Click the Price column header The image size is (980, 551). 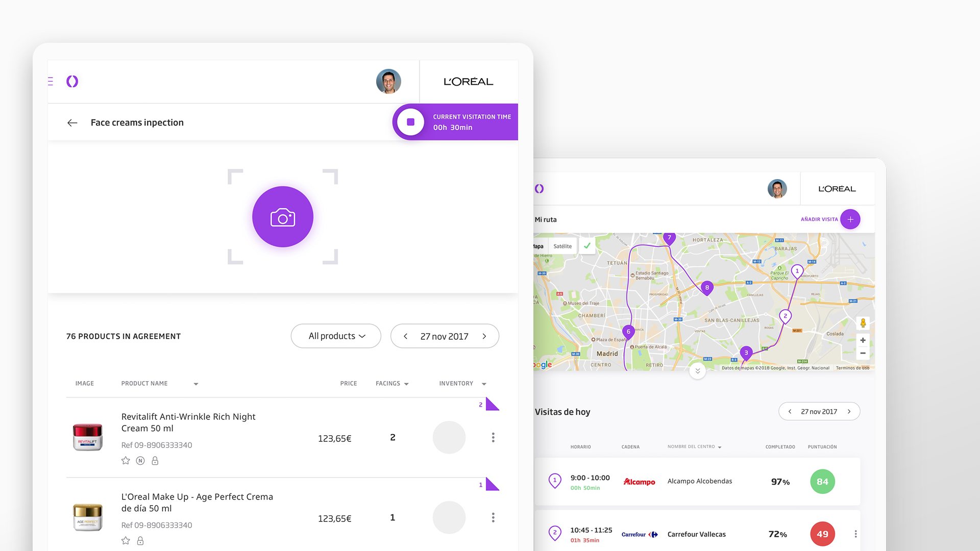tap(349, 384)
